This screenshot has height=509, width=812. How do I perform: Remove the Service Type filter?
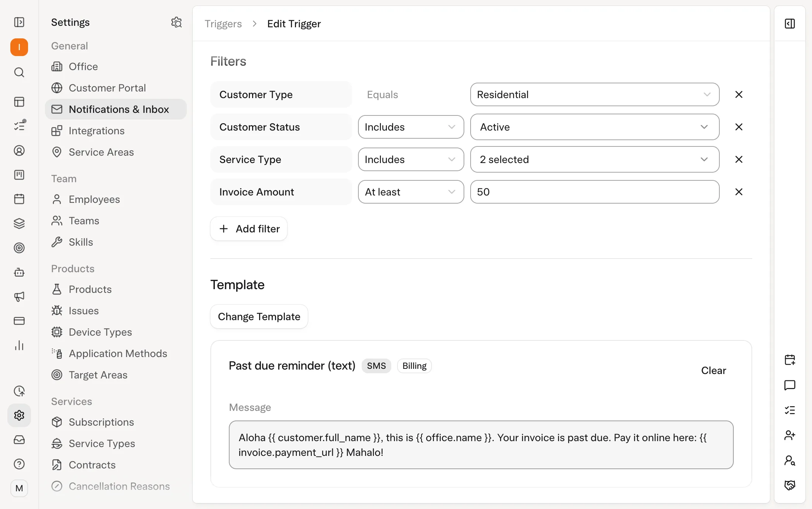(x=739, y=159)
